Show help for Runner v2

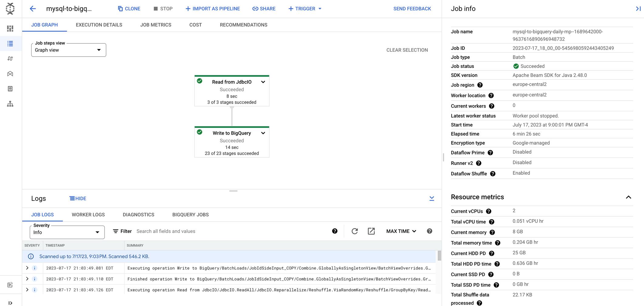click(x=479, y=163)
